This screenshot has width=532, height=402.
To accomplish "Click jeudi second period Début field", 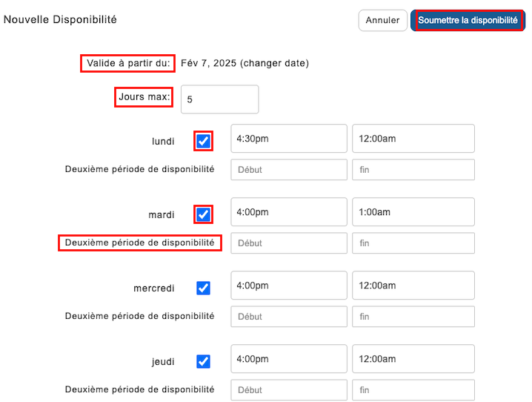I will [288, 390].
